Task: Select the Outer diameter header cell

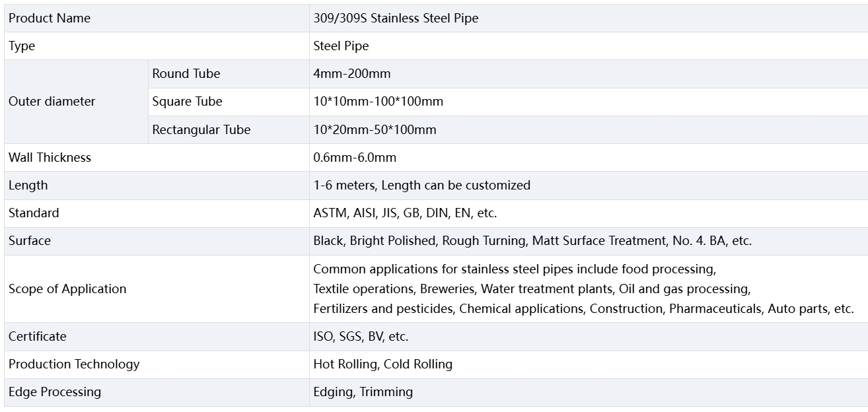Action: (52, 102)
